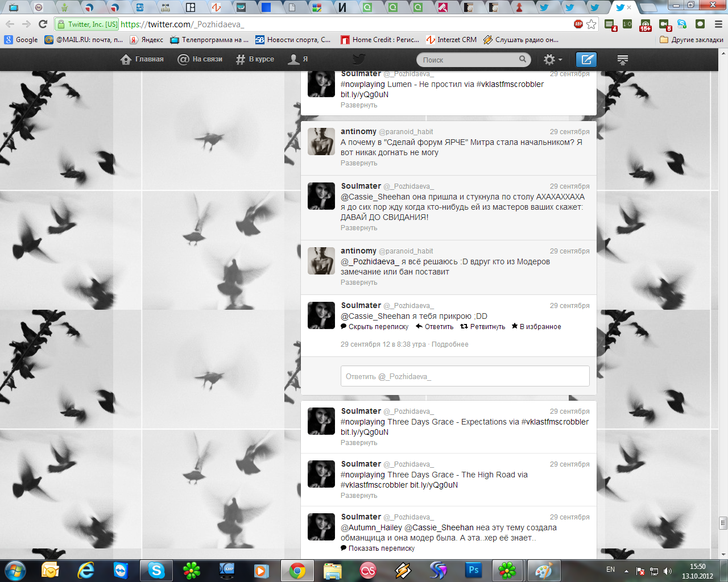
Task: Open a new browser tab
Action: (x=649, y=7)
